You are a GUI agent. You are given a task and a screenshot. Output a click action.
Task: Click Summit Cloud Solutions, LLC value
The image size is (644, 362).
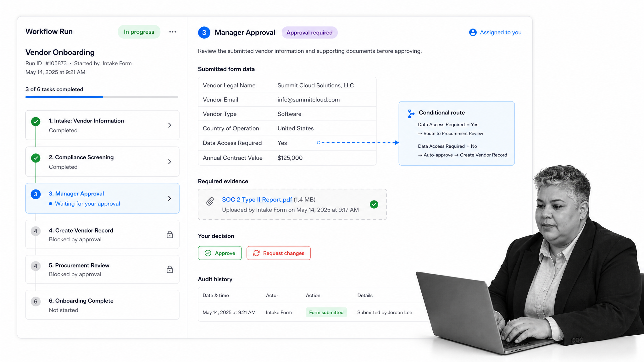click(x=315, y=85)
